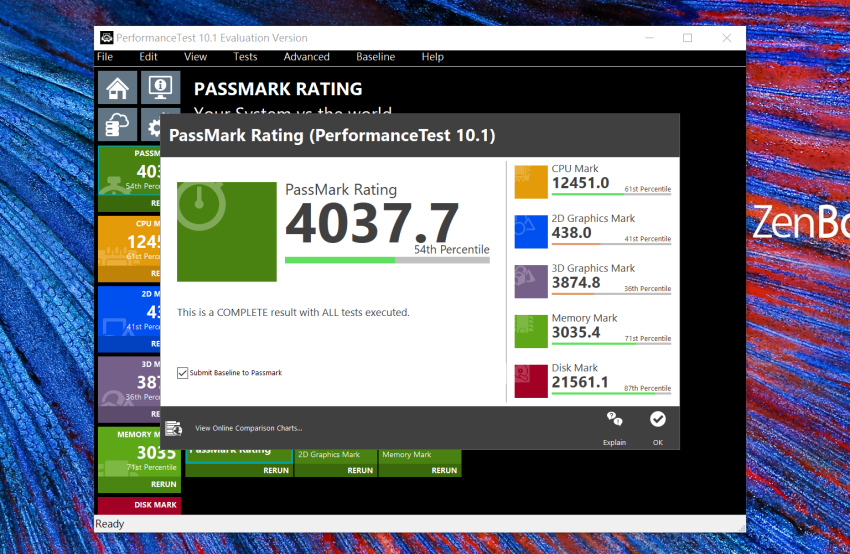Select the PassMark sidebar tile
850x554 pixels.
coord(129,179)
